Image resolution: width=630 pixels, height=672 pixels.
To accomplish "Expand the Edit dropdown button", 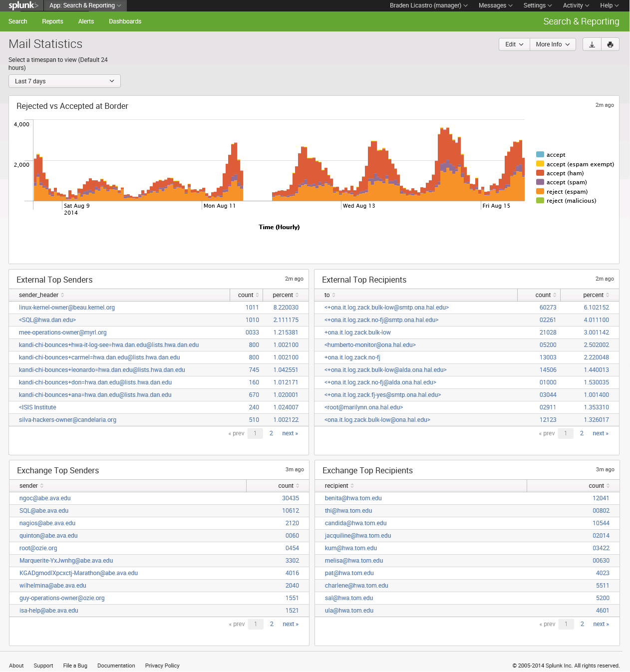I will pos(514,44).
